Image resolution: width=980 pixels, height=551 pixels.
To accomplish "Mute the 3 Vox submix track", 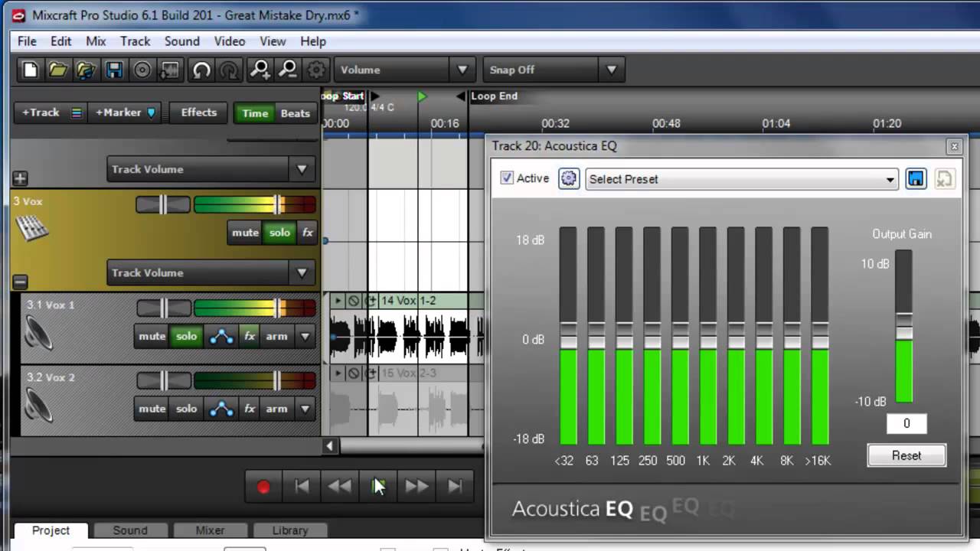I will click(x=245, y=233).
